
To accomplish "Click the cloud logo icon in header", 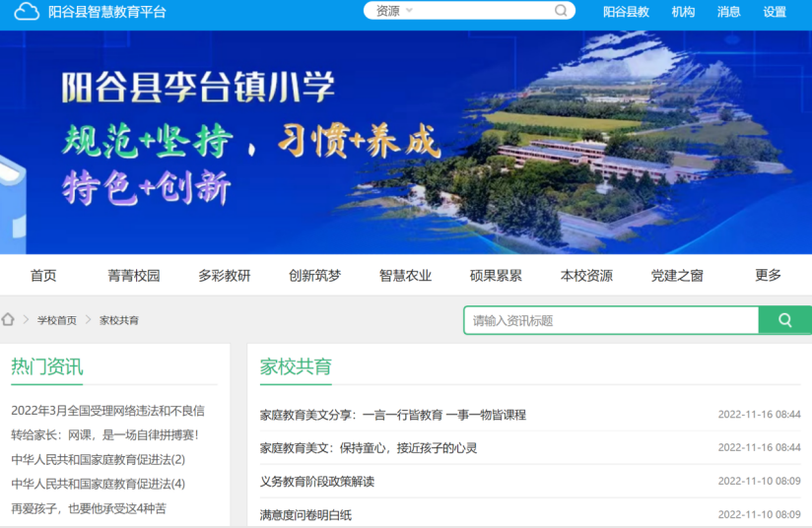I will pos(27,12).
